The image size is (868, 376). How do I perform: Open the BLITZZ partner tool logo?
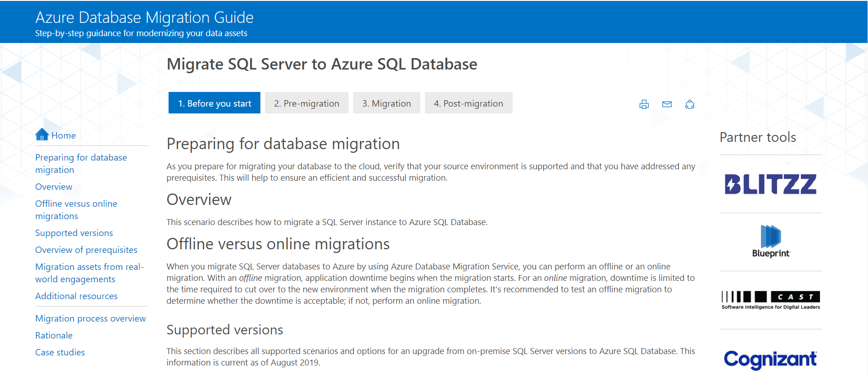[770, 184]
